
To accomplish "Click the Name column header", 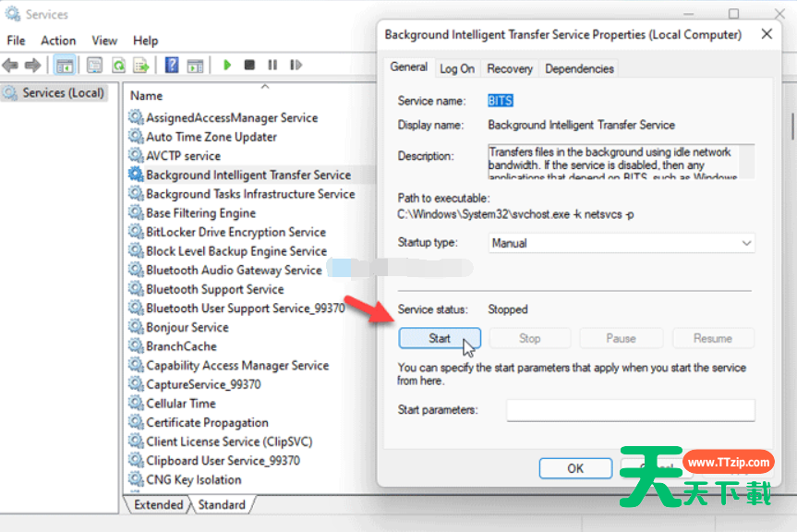I will point(147,95).
